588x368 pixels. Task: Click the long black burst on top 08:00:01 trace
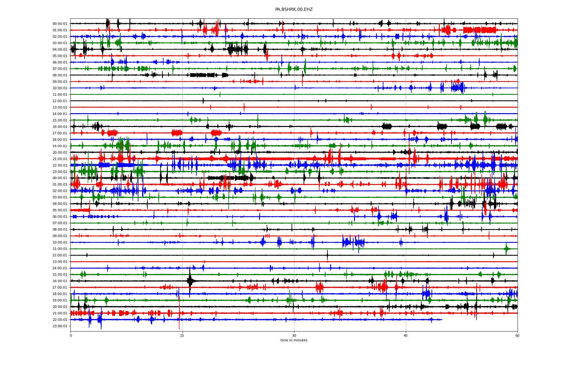click(202, 75)
